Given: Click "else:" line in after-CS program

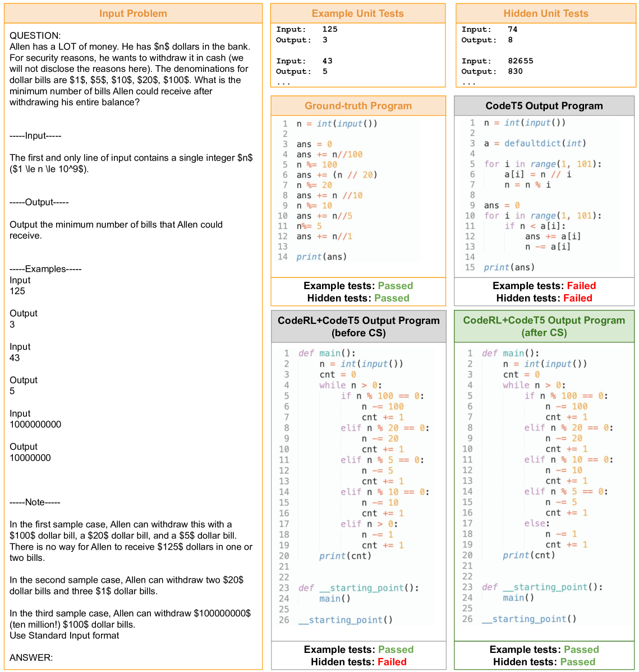Looking at the screenshot, I should pyautogui.click(x=537, y=523).
